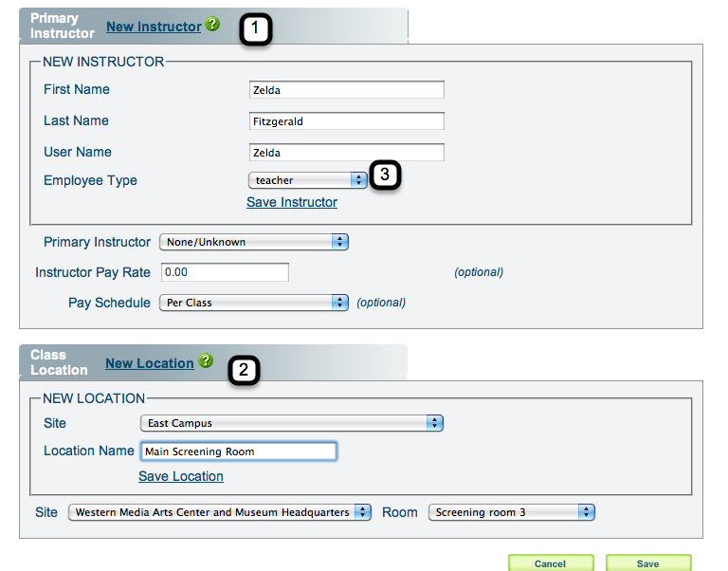The image size is (728, 571).
Task: Expand the Room dropdown showing Screening room 3
Action: click(x=511, y=512)
